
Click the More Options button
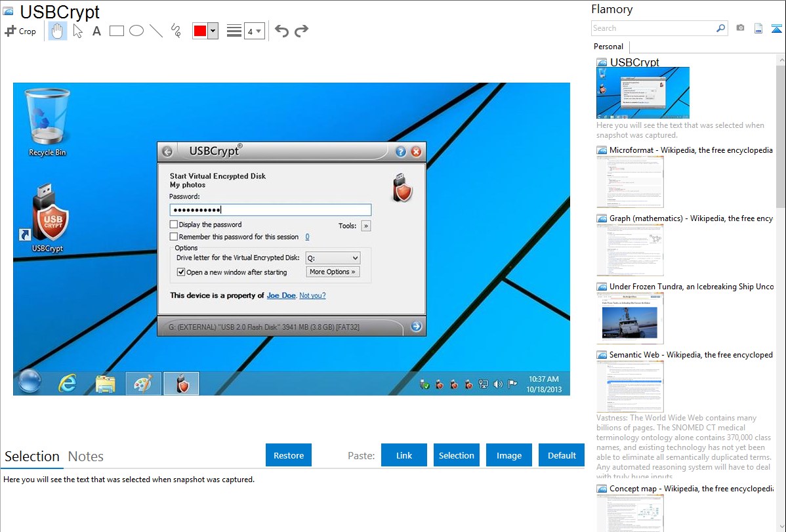333,272
